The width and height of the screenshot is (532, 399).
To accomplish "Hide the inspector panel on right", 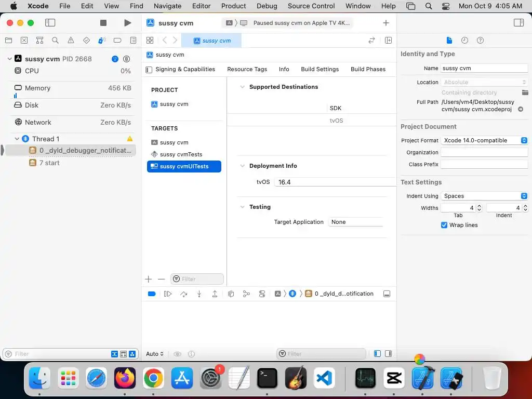I will click(x=518, y=23).
